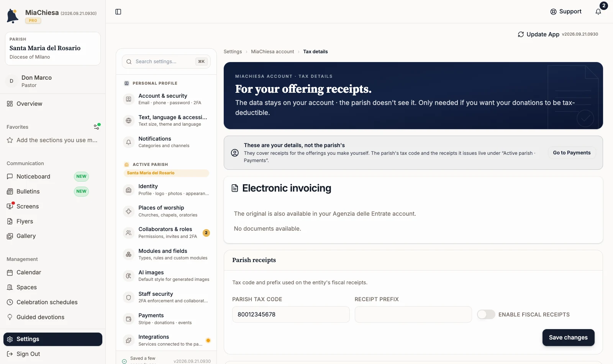Click the Sign Out arrow icon
Image resolution: width=613 pixels, height=364 pixels.
[x=10, y=354]
